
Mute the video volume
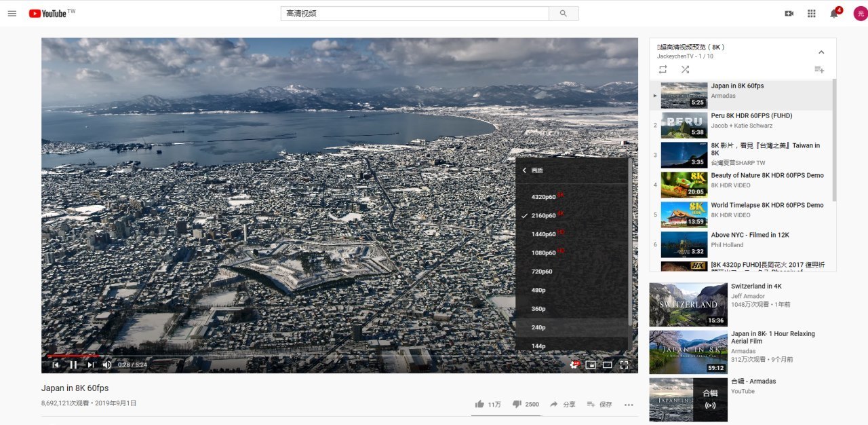[x=106, y=365]
